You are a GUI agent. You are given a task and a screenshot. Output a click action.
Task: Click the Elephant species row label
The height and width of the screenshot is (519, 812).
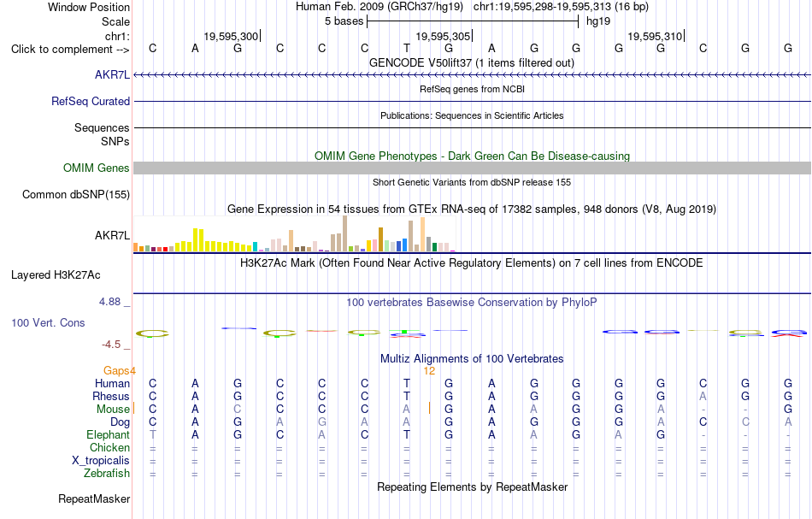coord(109,434)
